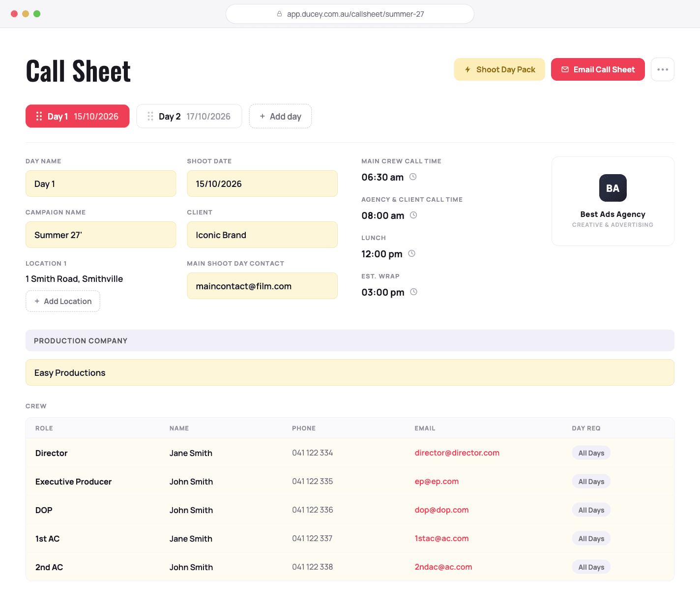Add a new shoot day
This screenshot has width=700, height=610.
(280, 116)
